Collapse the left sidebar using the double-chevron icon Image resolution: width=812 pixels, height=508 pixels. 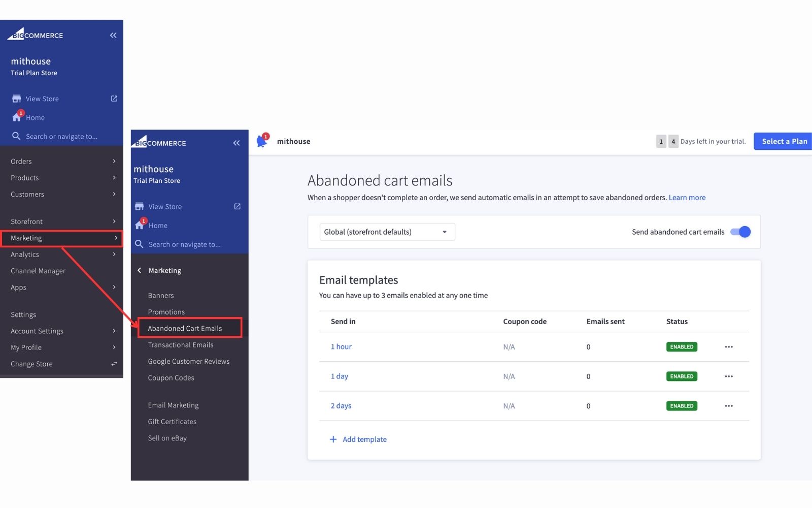[113, 35]
